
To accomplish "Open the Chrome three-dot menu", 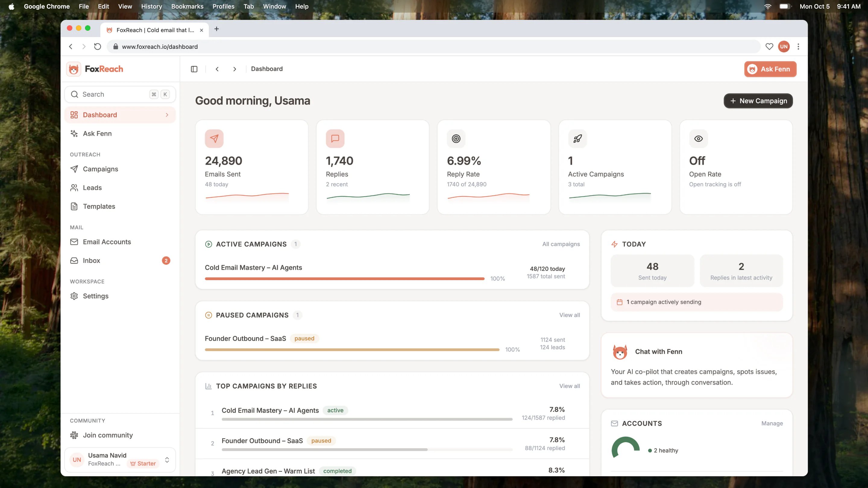I will 798,46.
